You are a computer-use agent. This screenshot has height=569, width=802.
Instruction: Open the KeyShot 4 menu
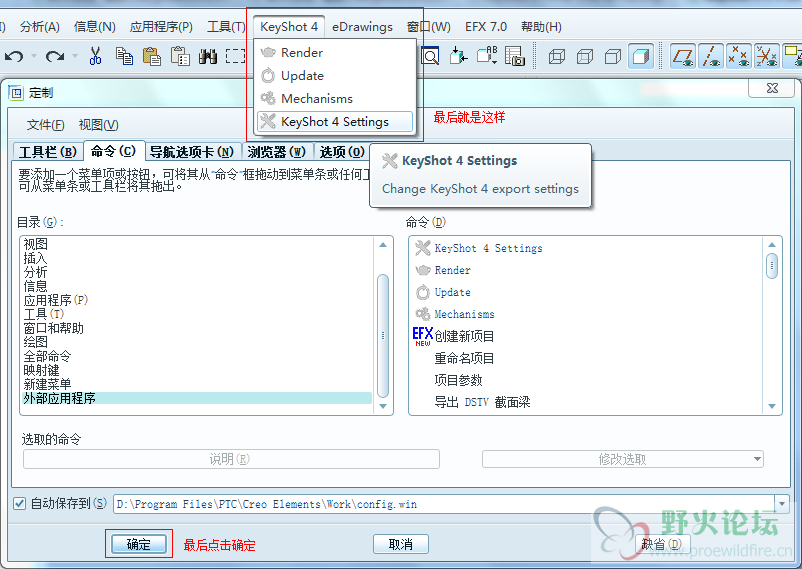(x=289, y=27)
